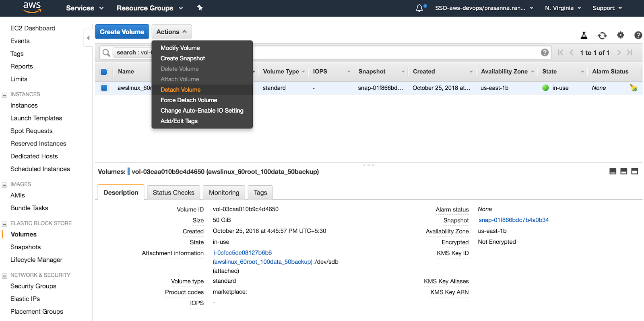Image resolution: width=644 pixels, height=321 pixels.
Task: Minimize the details pane to the bottom
Action: coord(613,171)
